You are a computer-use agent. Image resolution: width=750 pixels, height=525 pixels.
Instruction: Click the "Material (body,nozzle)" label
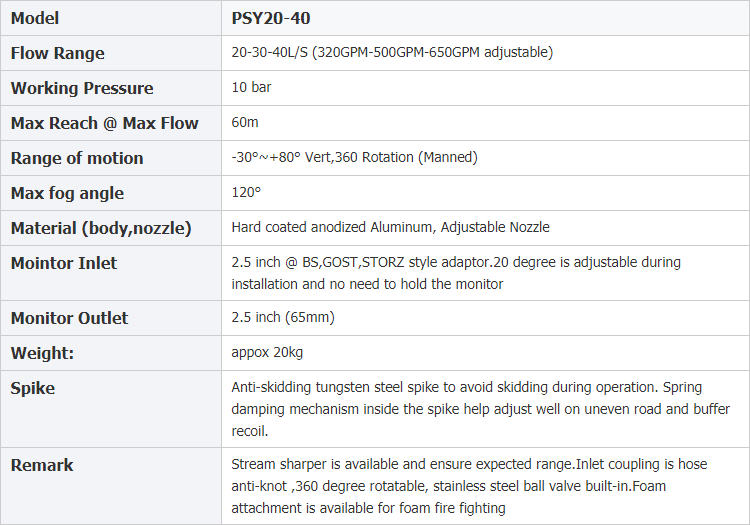click(x=100, y=228)
